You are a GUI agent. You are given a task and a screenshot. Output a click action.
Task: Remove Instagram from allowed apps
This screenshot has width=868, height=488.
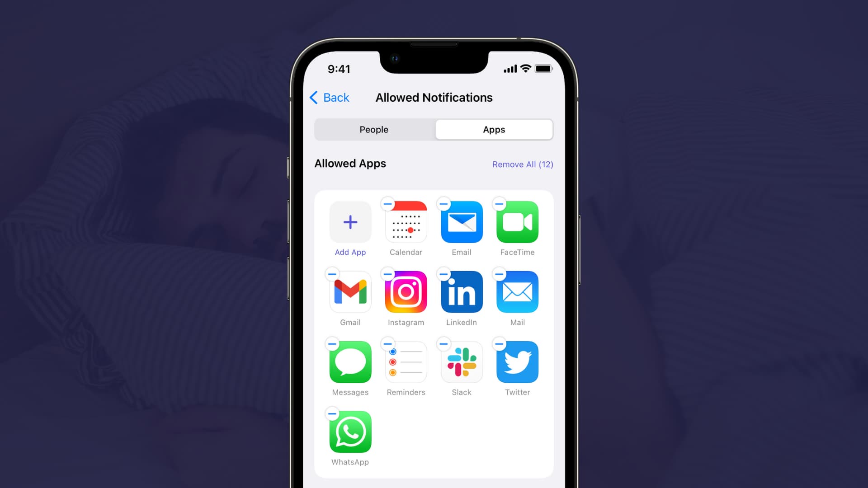[387, 273]
